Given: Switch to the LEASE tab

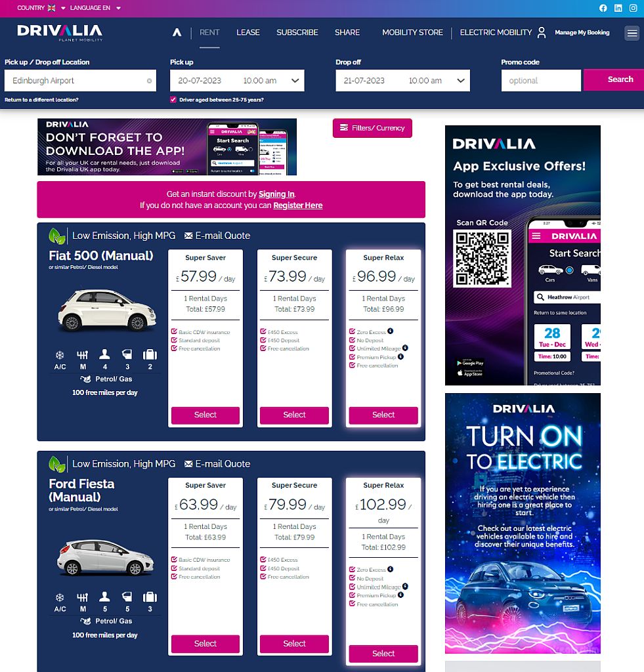Looking at the screenshot, I should (x=248, y=32).
